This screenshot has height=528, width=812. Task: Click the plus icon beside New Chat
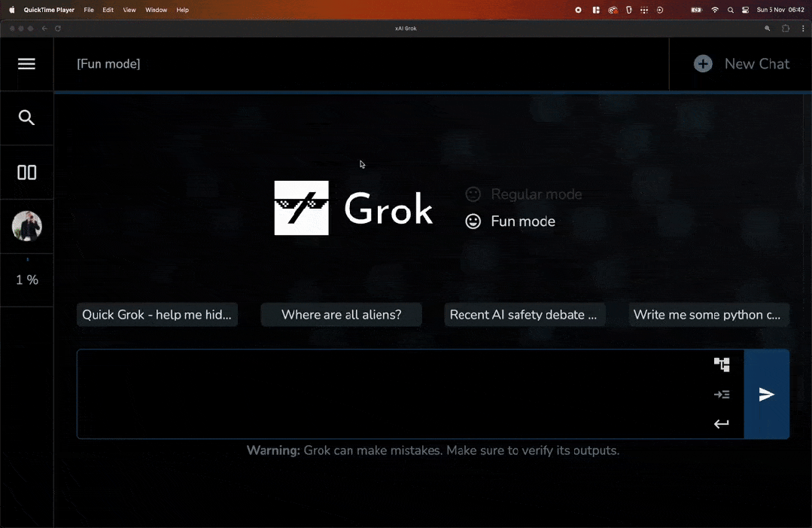[703, 64]
